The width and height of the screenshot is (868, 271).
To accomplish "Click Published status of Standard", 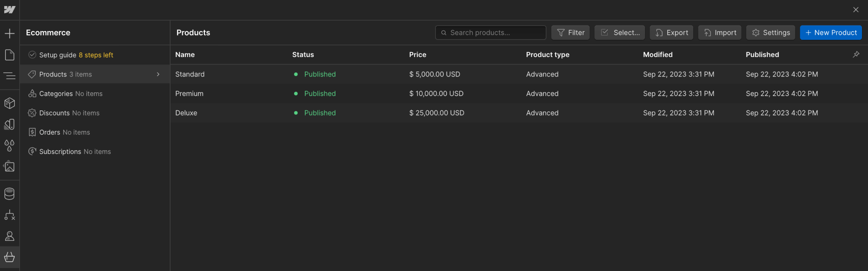I will point(320,74).
